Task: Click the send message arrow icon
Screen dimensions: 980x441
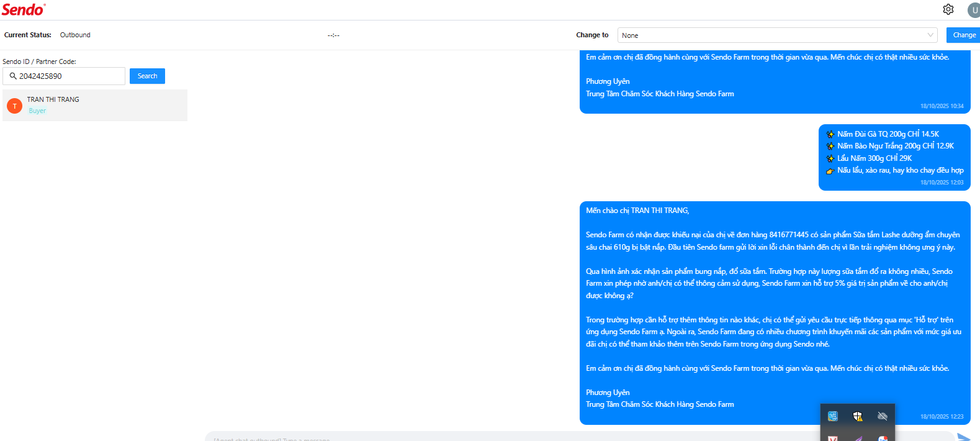Action: click(963, 437)
